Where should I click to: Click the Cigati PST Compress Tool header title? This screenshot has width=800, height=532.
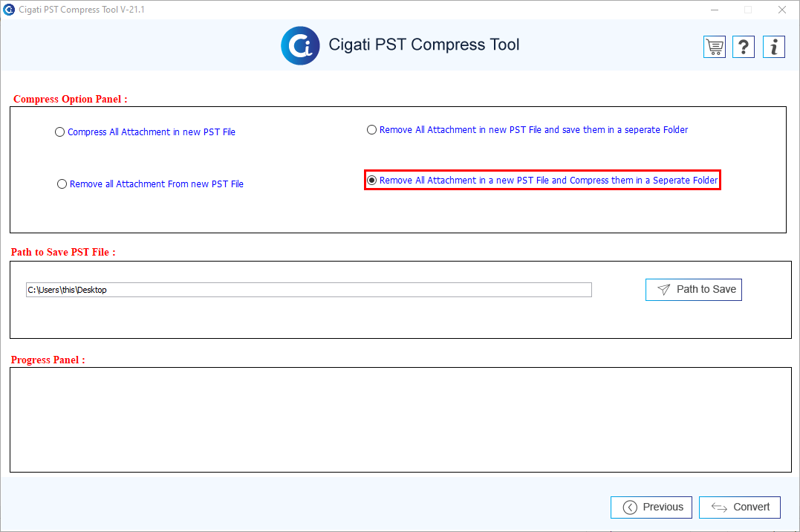[424, 45]
